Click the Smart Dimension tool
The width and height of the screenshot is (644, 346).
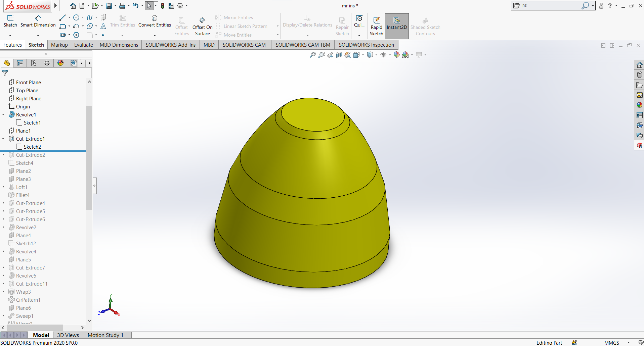click(38, 21)
